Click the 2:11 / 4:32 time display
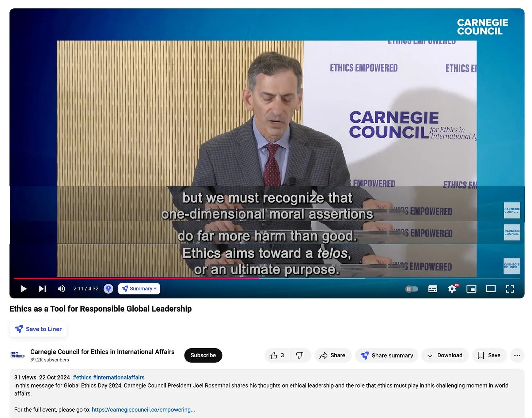This screenshot has height=418, width=532. click(x=86, y=289)
